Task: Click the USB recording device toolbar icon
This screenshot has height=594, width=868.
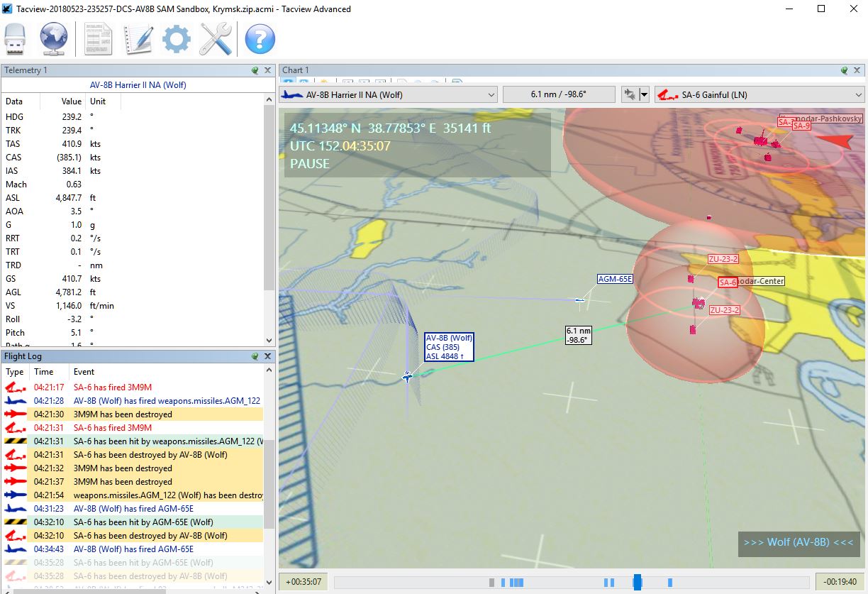Action: (x=16, y=38)
